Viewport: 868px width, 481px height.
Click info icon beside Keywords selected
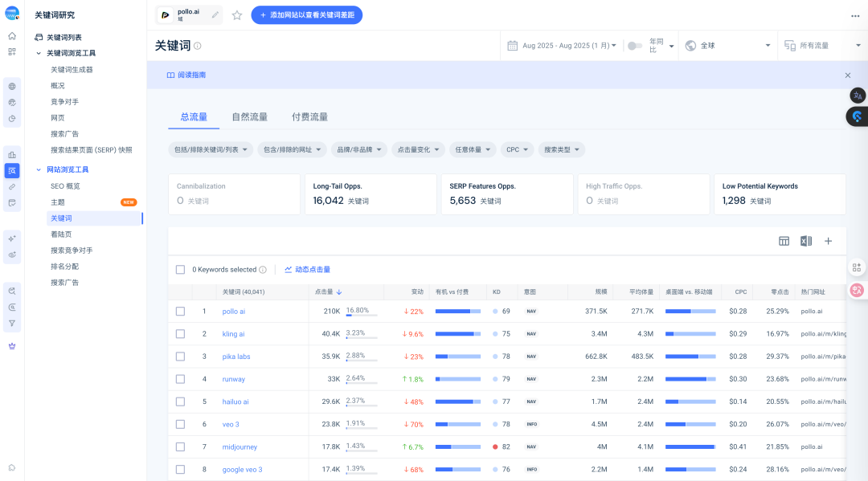click(x=263, y=270)
